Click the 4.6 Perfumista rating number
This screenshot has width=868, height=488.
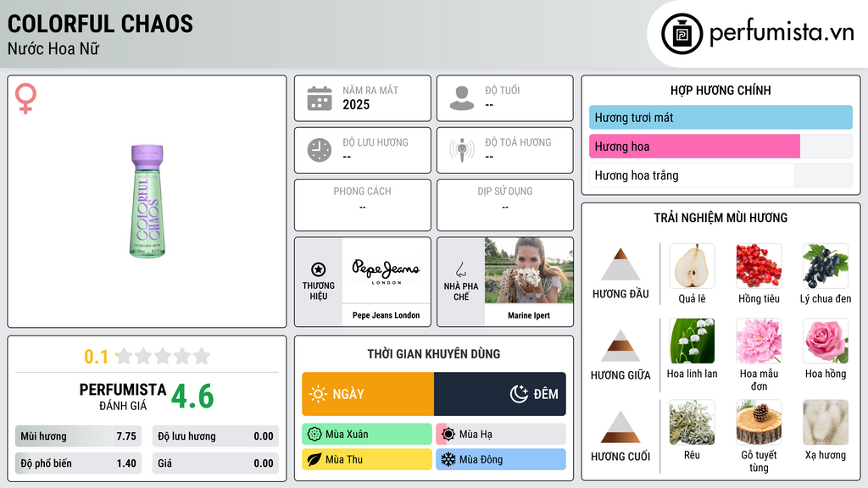click(192, 396)
